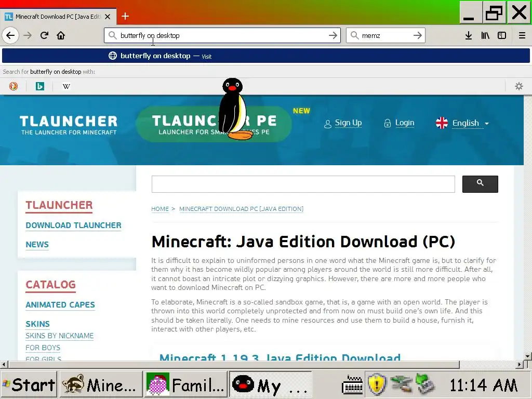Click the go arrow in the address bar
This screenshot has width=532, height=399.
click(x=333, y=35)
